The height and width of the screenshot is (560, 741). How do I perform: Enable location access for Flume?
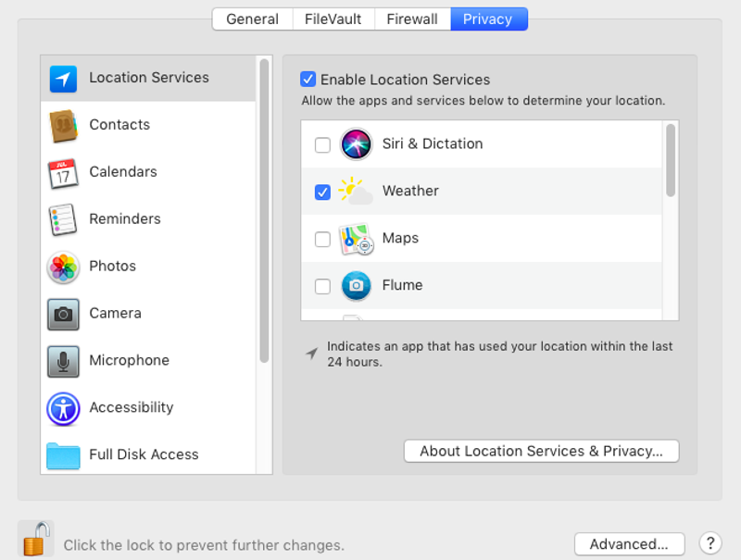(321, 285)
